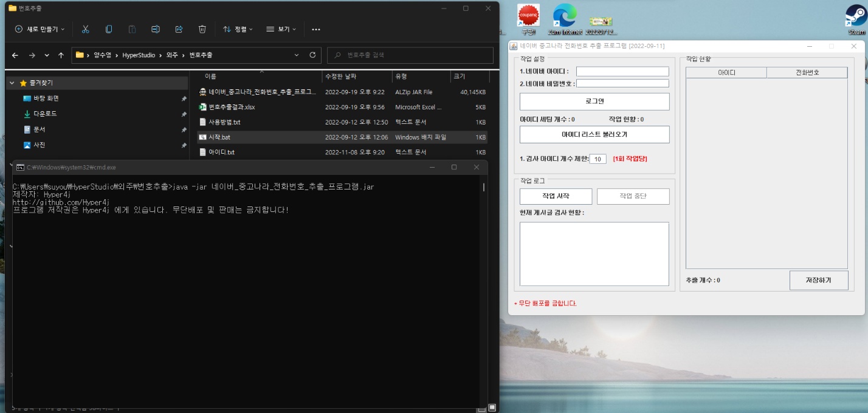Click the 네이버 비밀번호 input field
The image size is (868, 413).
tap(622, 83)
